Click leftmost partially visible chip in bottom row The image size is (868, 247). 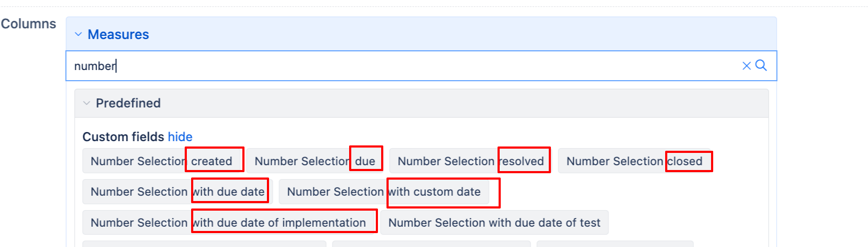pos(204,244)
